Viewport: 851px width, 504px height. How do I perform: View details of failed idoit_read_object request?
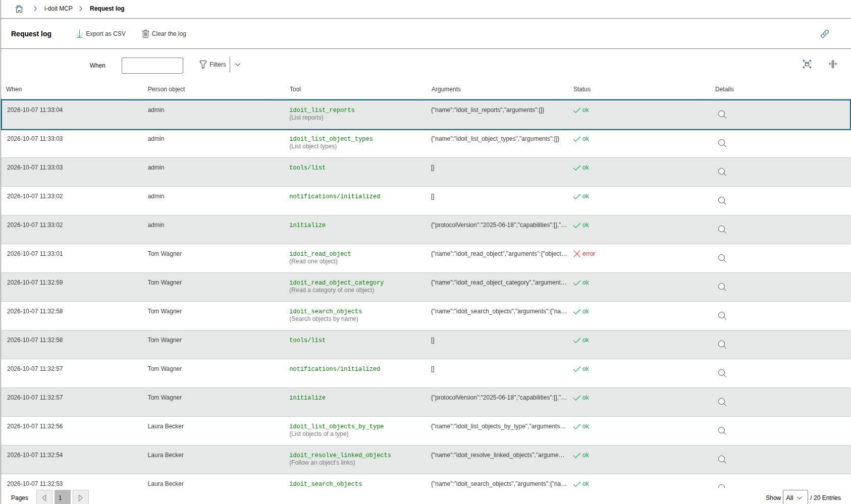pyautogui.click(x=722, y=258)
